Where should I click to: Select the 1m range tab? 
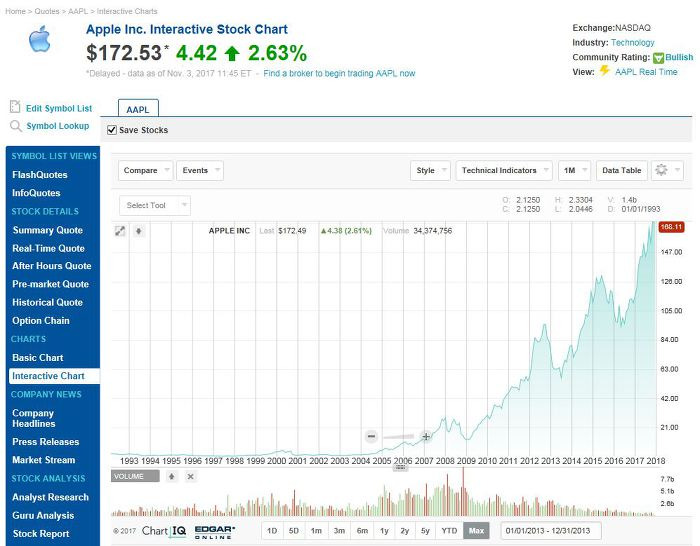tap(316, 531)
